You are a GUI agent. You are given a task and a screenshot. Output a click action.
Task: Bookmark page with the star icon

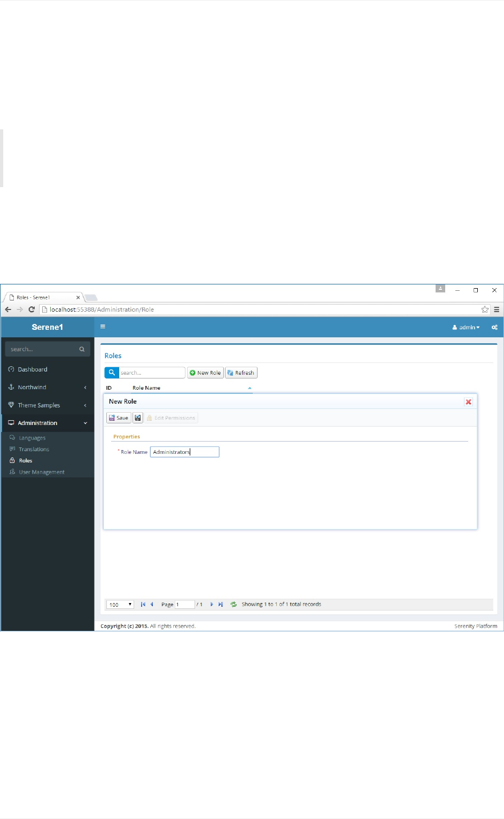(x=485, y=310)
